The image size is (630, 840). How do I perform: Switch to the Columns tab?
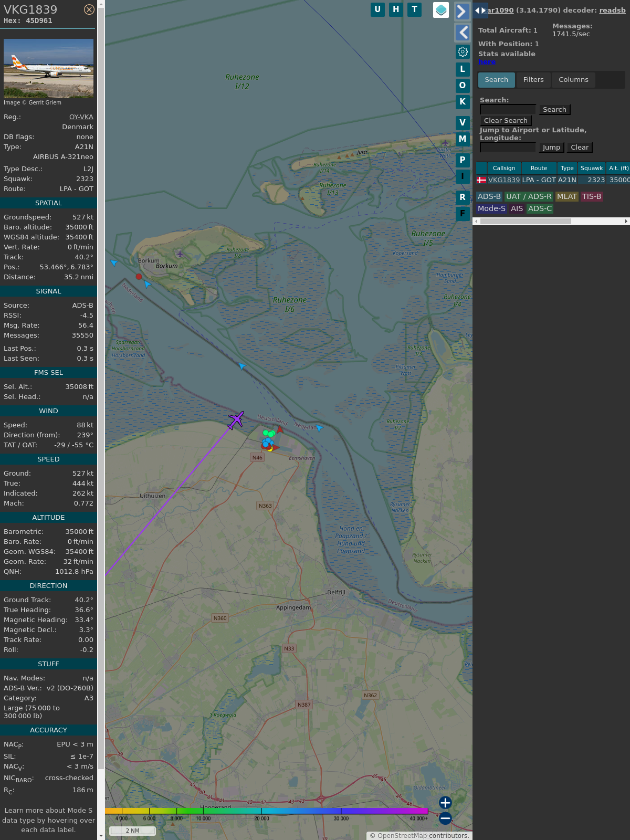[x=573, y=80]
